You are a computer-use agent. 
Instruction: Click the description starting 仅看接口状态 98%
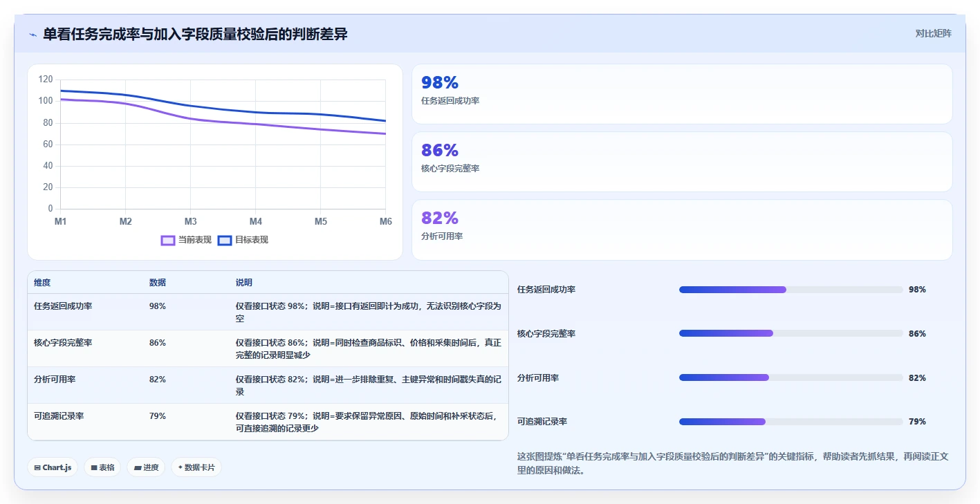(x=368, y=312)
